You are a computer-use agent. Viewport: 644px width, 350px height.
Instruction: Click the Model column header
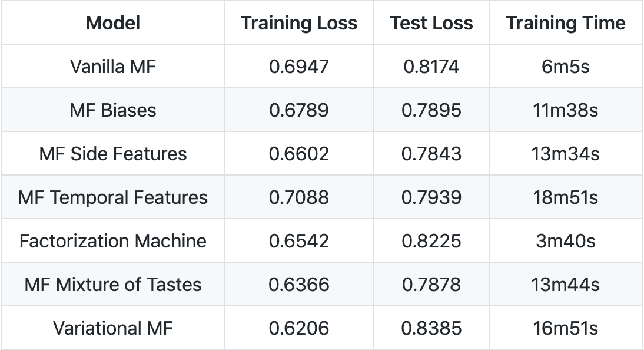click(113, 23)
